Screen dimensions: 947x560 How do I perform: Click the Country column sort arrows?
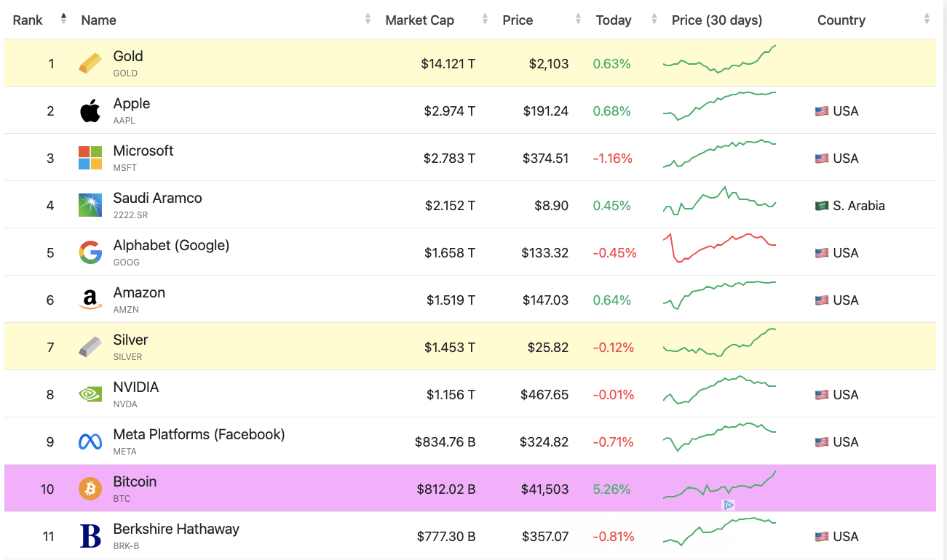[x=927, y=20]
